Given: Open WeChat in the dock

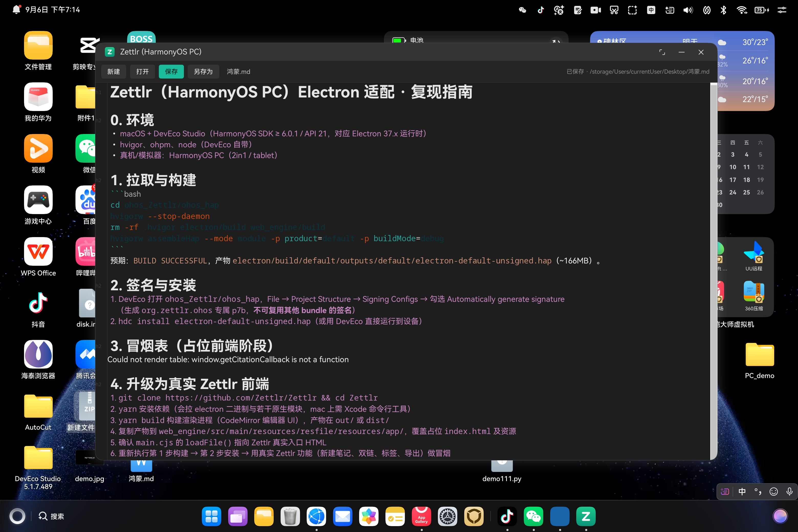Looking at the screenshot, I should click(533, 516).
